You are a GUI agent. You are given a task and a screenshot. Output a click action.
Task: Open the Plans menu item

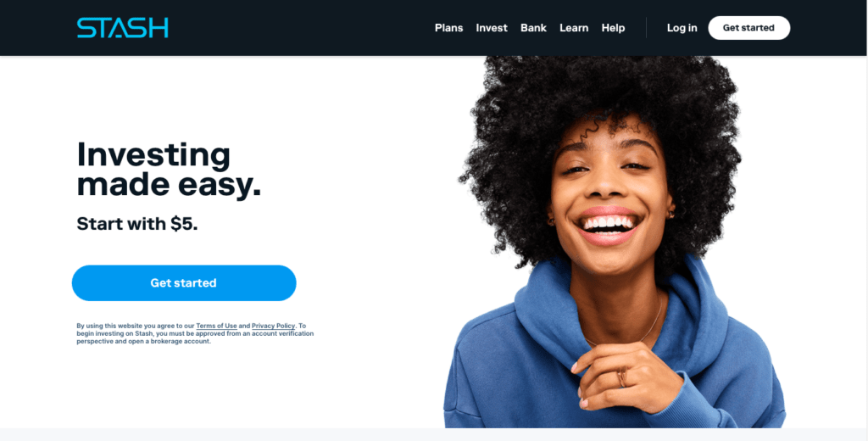pyautogui.click(x=449, y=28)
